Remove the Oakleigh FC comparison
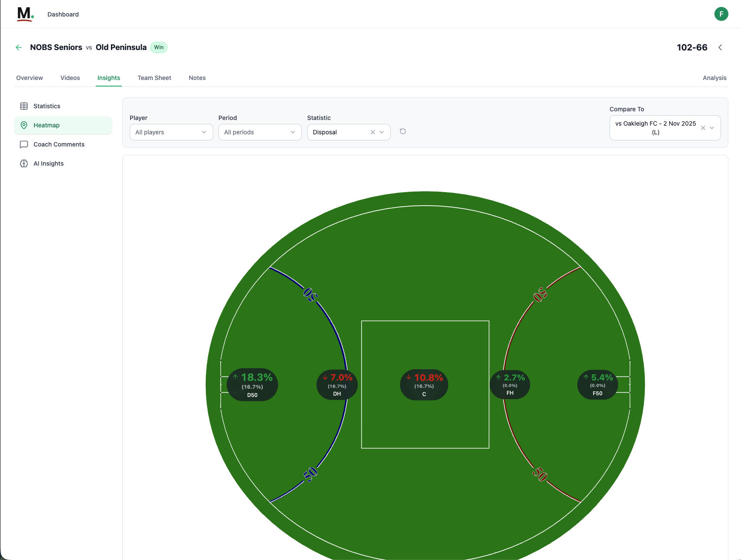 [703, 127]
